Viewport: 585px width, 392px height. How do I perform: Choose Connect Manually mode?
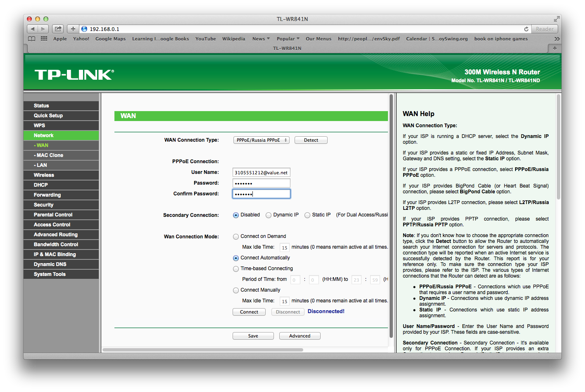tap(236, 290)
